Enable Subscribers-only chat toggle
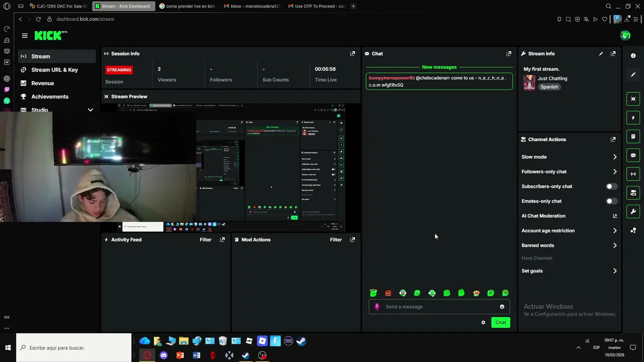This screenshot has width=644, height=362. pos(611,187)
